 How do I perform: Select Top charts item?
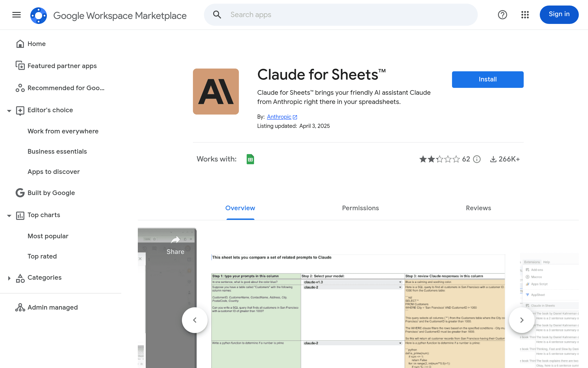44,215
